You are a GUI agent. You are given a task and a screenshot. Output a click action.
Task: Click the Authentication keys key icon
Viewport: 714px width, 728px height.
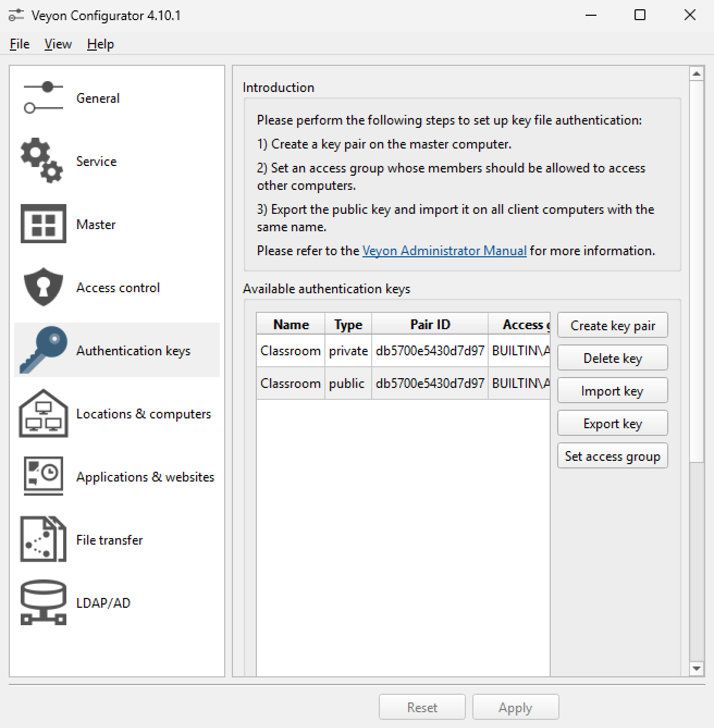(44, 350)
